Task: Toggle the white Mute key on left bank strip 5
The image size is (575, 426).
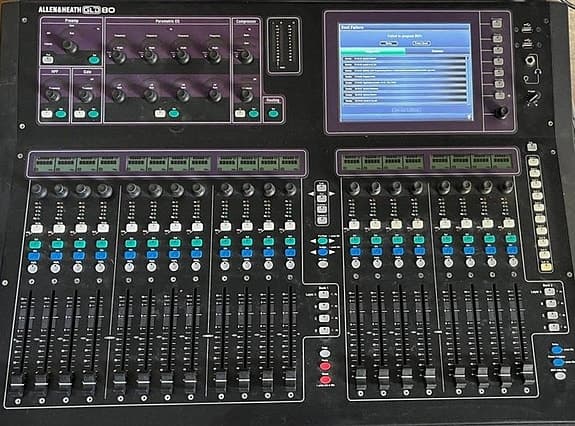Action: (x=132, y=227)
